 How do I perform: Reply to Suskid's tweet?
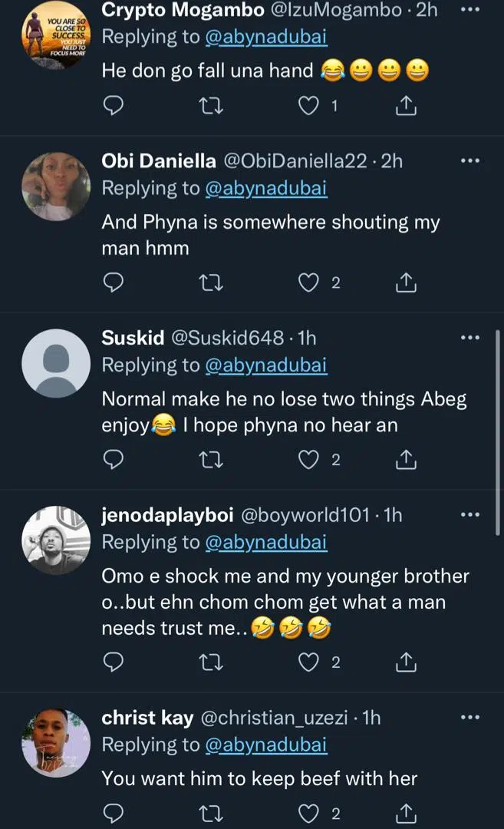[114, 460]
